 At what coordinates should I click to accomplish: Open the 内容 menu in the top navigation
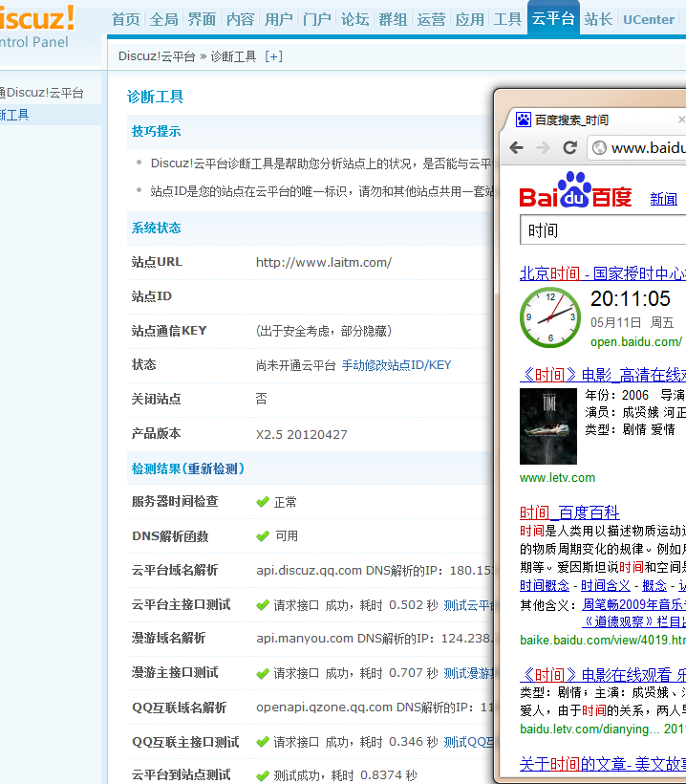pyautogui.click(x=241, y=19)
